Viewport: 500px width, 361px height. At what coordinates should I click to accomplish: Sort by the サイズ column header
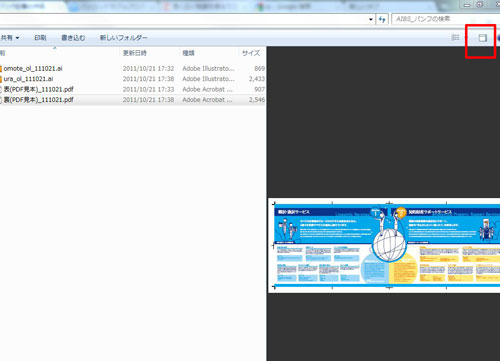[251, 53]
